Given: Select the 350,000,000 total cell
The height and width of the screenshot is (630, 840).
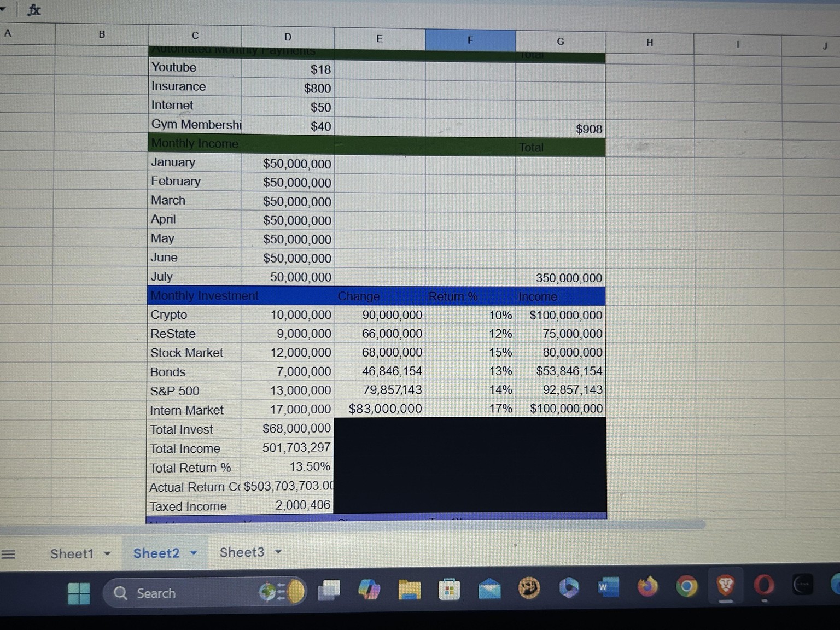Looking at the screenshot, I should pyautogui.click(x=561, y=278).
